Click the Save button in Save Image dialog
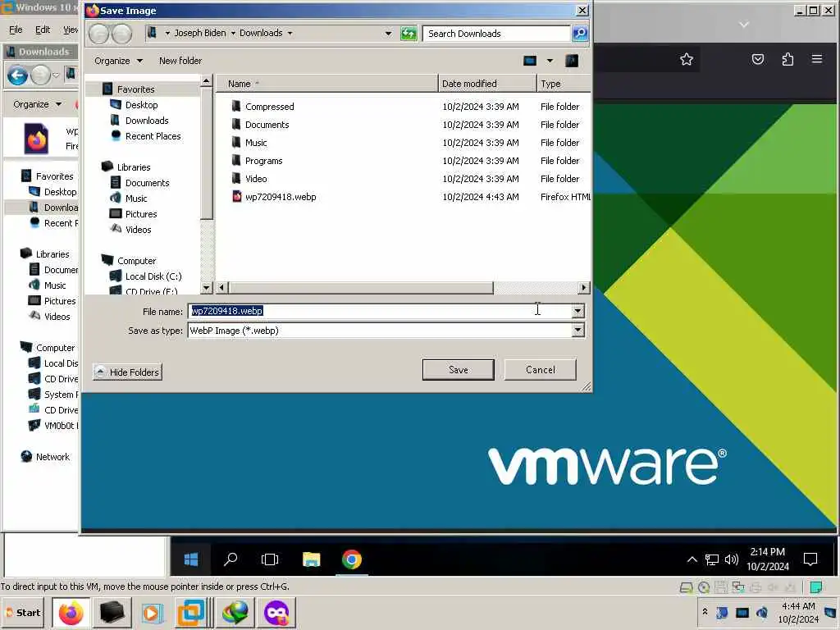The height and width of the screenshot is (630, 840). (458, 370)
